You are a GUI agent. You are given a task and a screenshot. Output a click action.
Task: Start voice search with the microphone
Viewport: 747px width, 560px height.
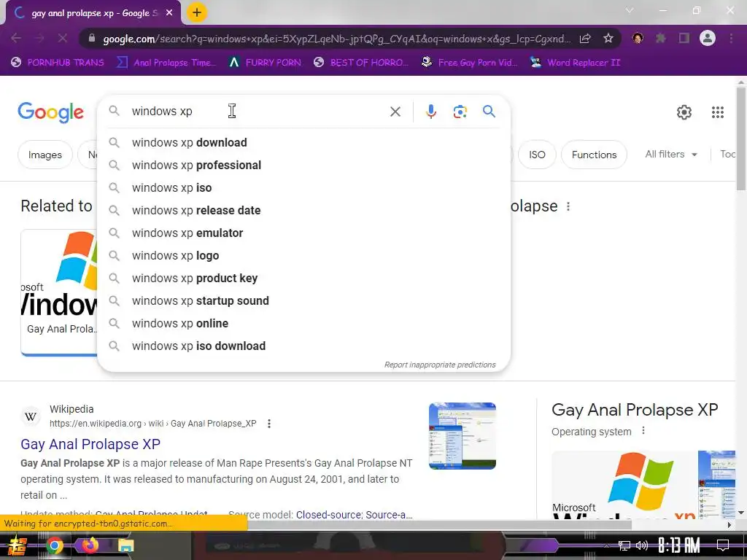(x=430, y=112)
